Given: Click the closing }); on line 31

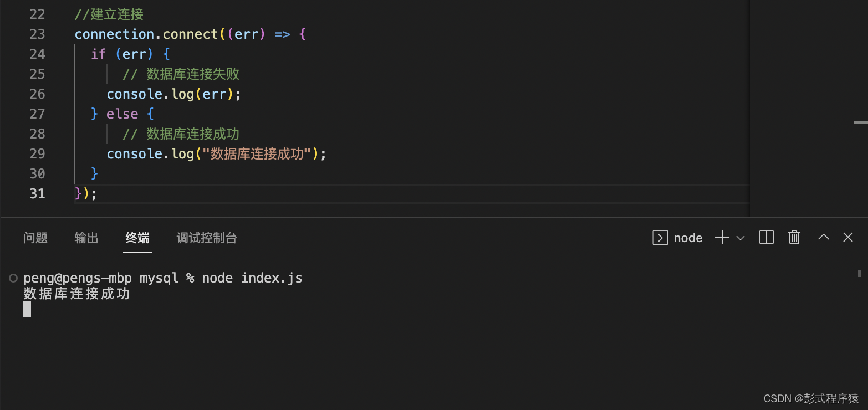Looking at the screenshot, I should pyautogui.click(x=86, y=193).
